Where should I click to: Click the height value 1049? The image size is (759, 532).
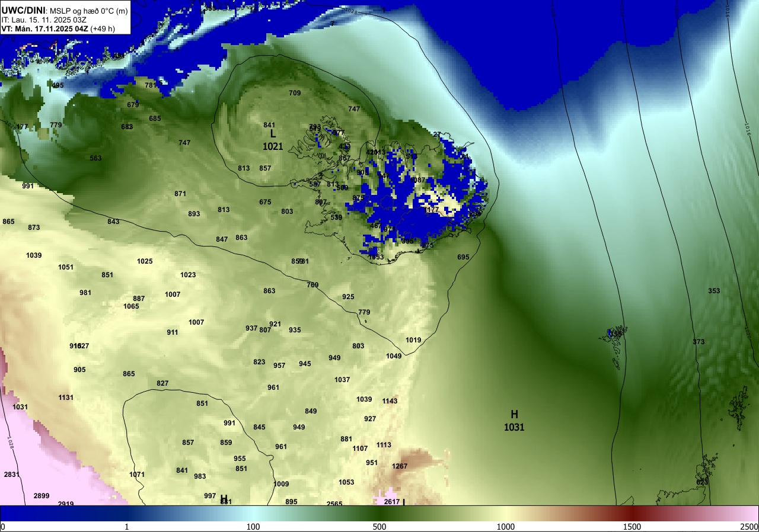(394, 356)
